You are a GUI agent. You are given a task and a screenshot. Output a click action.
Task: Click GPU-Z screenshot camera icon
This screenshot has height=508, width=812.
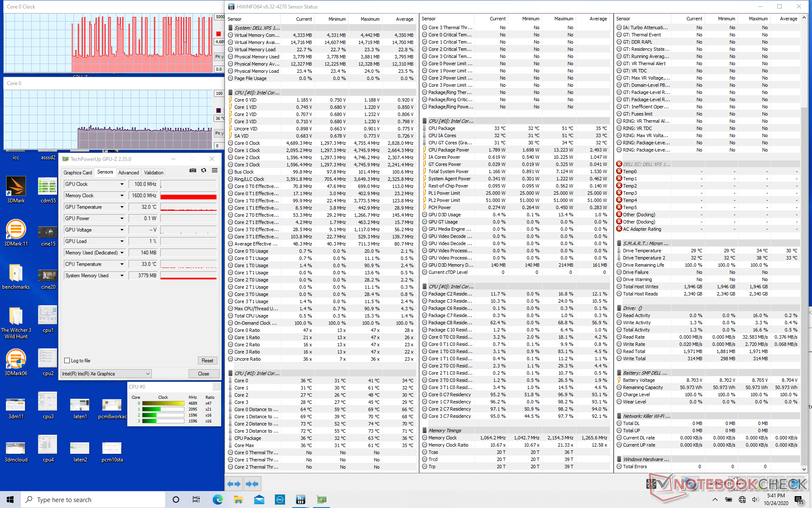click(x=193, y=170)
